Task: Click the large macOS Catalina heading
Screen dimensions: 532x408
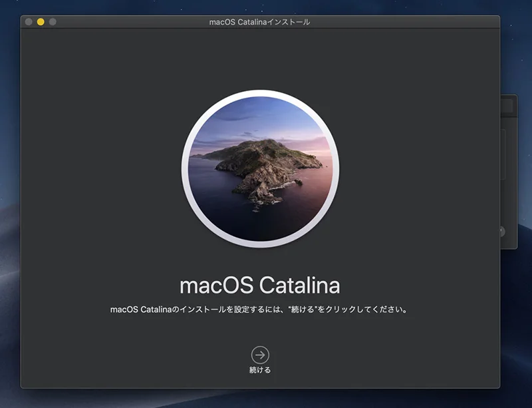Action: pos(260,285)
